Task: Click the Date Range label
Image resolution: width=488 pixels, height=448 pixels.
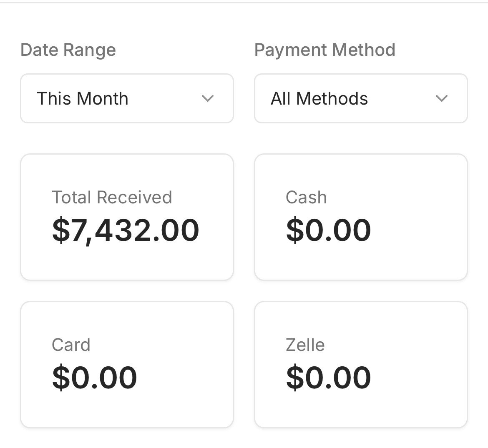Action: pos(68,50)
